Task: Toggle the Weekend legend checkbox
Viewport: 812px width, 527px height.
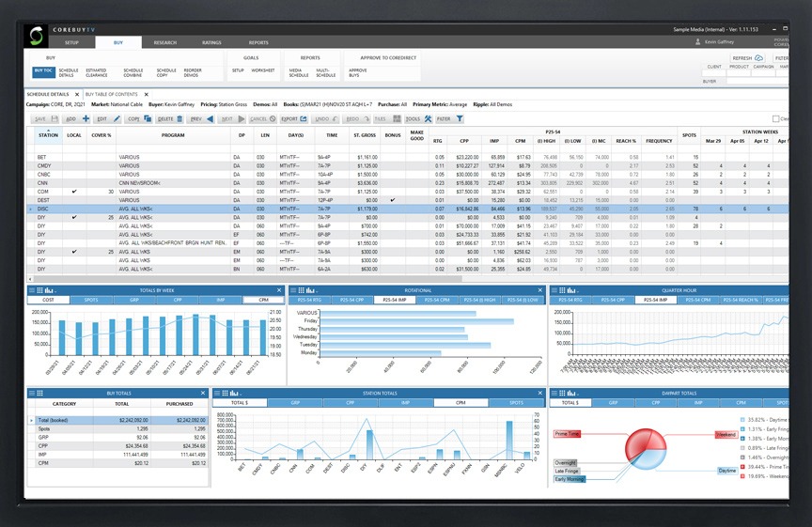Action: click(x=742, y=476)
